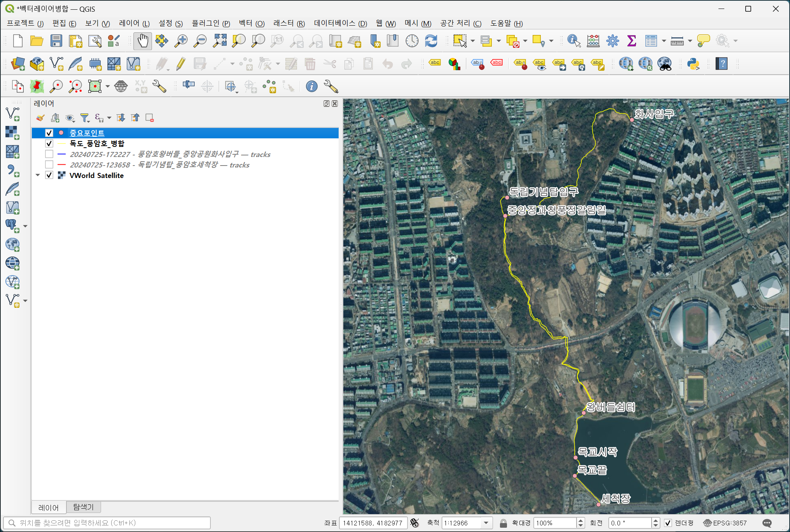Viewport: 790px width, 532px height.
Task: Click the EPSG:3857 CRS button
Action: tap(725, 523)
